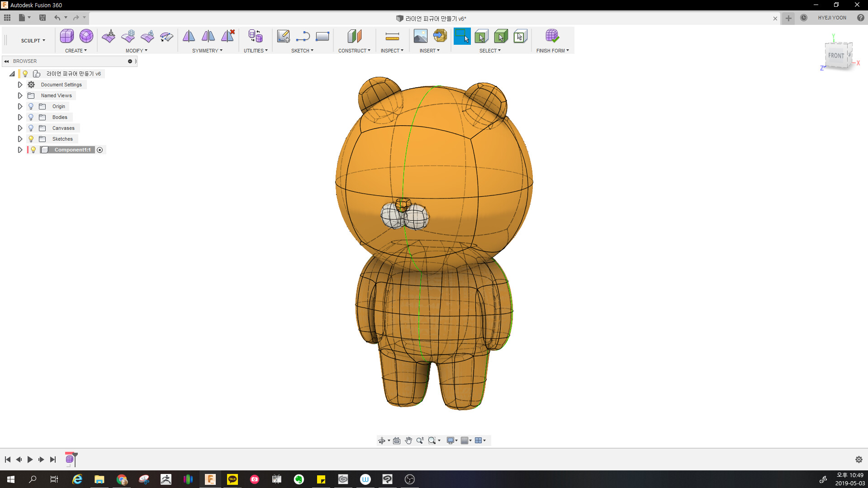This screenshot has height=488, width=868.
Task: Open the HYEJI YOON account menu
Action: tap(832, 18)
